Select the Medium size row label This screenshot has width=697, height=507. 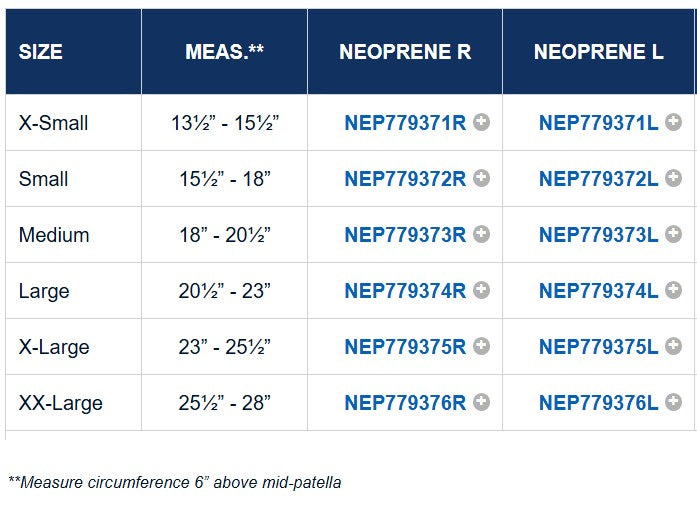[54, 235]
